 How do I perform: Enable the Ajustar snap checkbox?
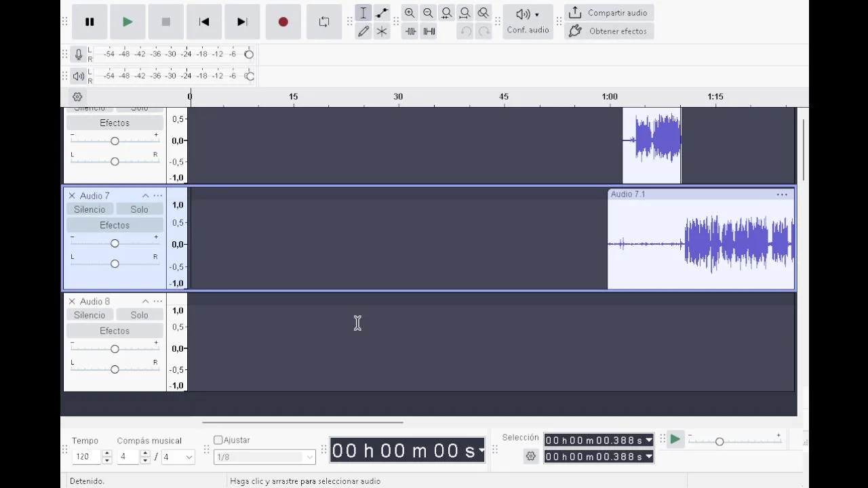[218, 440]
